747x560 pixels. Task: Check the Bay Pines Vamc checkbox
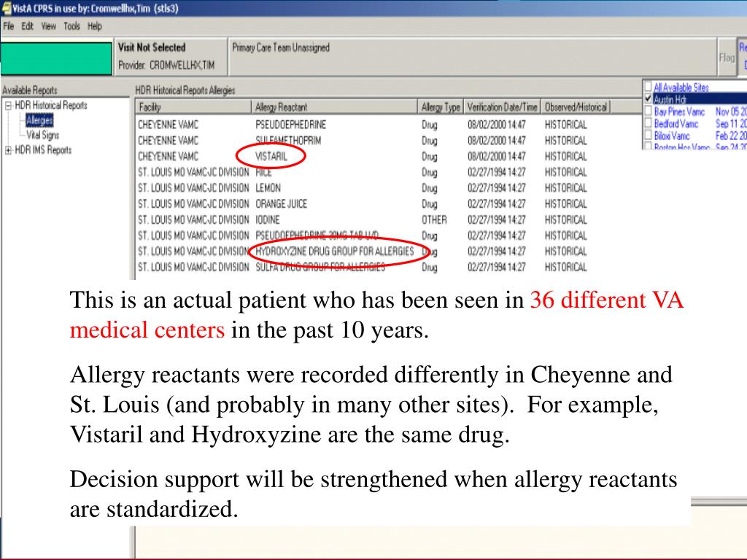point(648,111)
